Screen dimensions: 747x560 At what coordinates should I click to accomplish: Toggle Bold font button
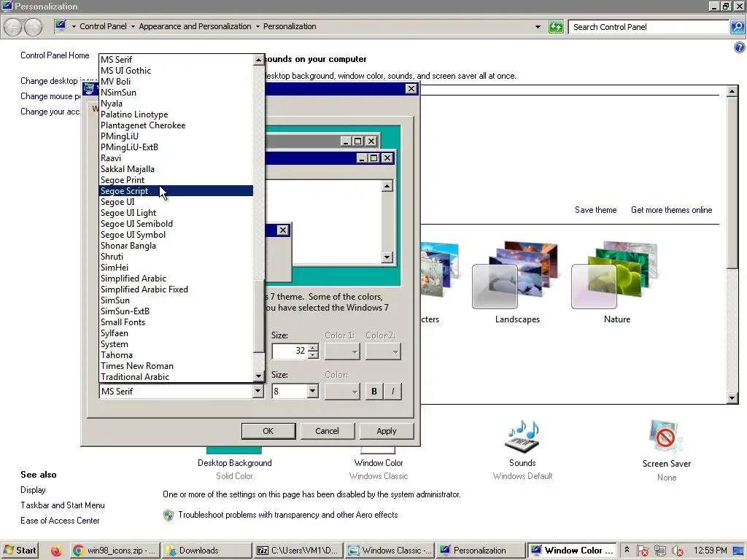[x=374, y=392]
